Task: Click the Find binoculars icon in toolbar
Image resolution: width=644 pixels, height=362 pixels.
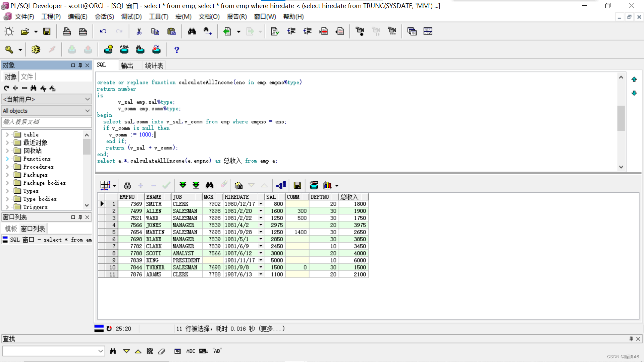Action: tap(192, 32)
